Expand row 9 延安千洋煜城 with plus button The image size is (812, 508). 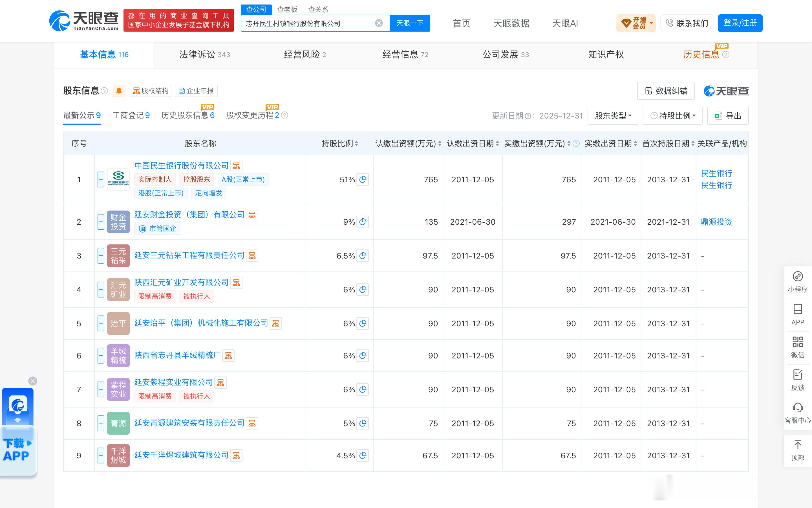coord(101,456)
